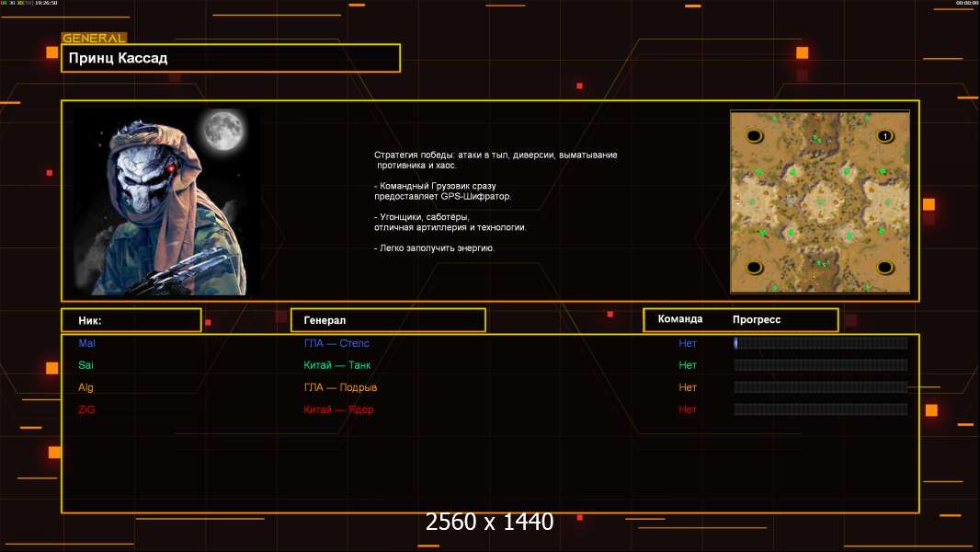This screenshot has height=552, width=980.
Task: Click the full moon in the portrait
Action: pos(222,130)
